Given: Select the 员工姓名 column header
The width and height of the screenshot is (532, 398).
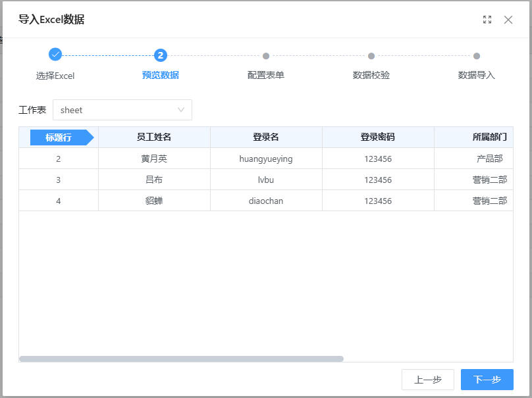Looking at the screenshot, I should 154,137.
